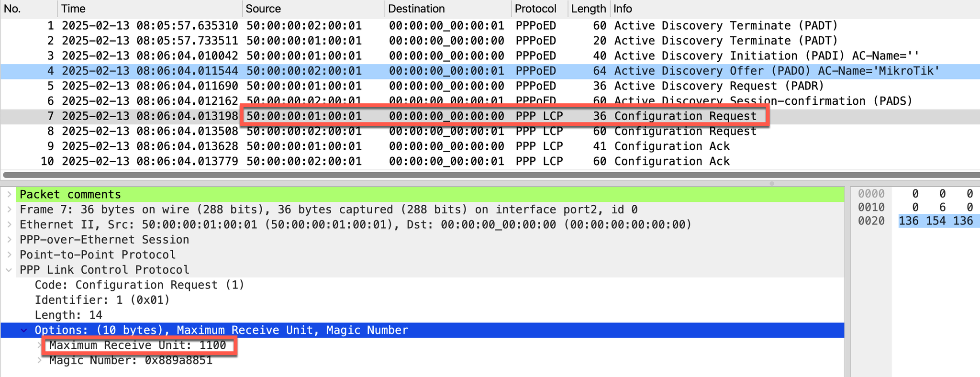Select packet 2 PADT with length 20
This screenshot has height=377, width=980.
tap(490, 41)
